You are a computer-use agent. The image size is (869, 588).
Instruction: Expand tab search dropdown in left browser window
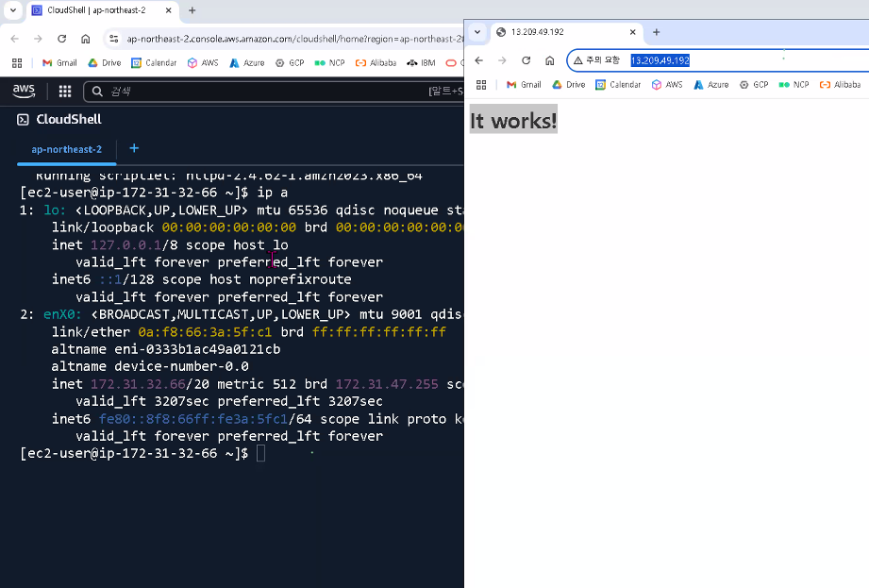(13, 10)
